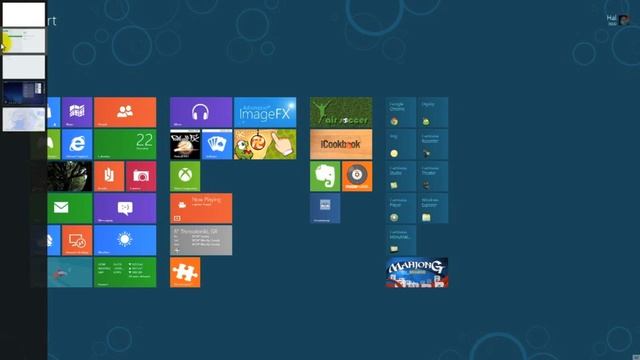Image resolution: width=640 pixels, height=360 pixels.
Task: Open the purple Messaging tile
Action: coord(125,208)
